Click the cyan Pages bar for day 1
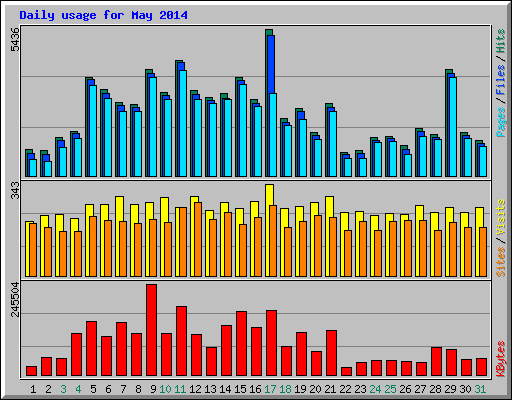512x400 pixels. (x=33, y=168)
